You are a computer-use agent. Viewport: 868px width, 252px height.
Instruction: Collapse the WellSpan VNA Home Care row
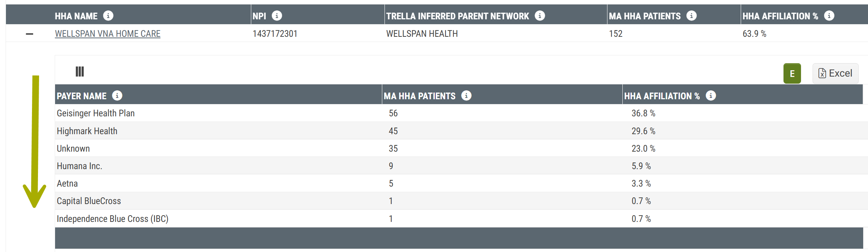29,34
